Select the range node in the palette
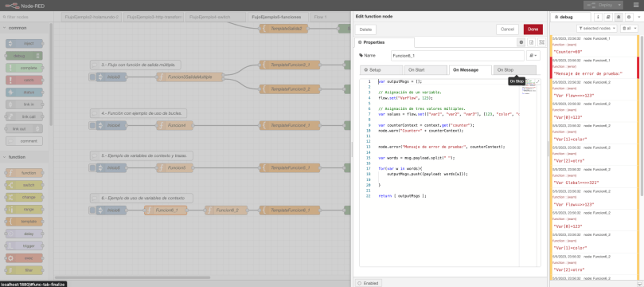 pyautogui.click(x=25, y=210)
